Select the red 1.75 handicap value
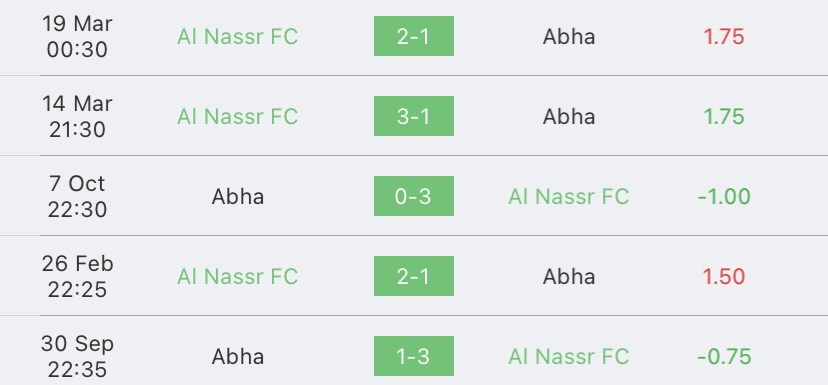 pyautogui.click(x=724, y=36)
